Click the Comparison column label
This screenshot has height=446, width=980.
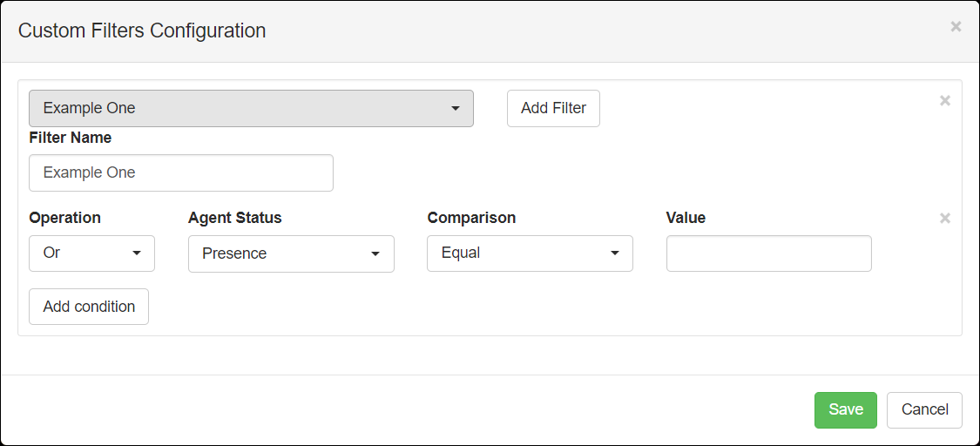click(472, 218)
